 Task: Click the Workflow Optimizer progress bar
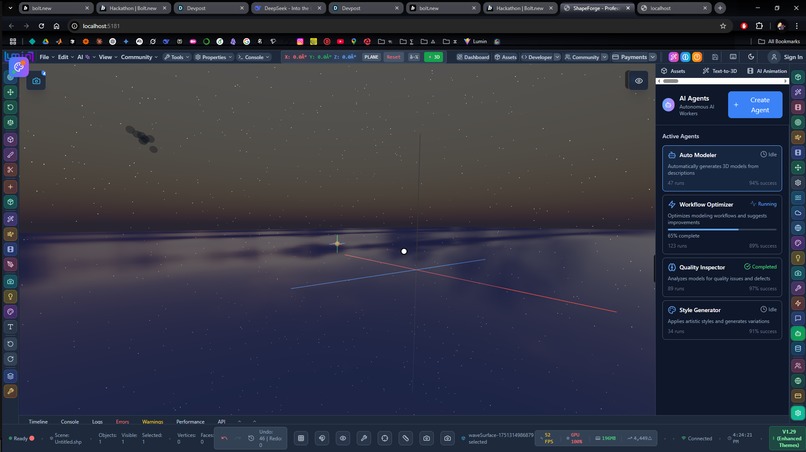click(722, 229)
